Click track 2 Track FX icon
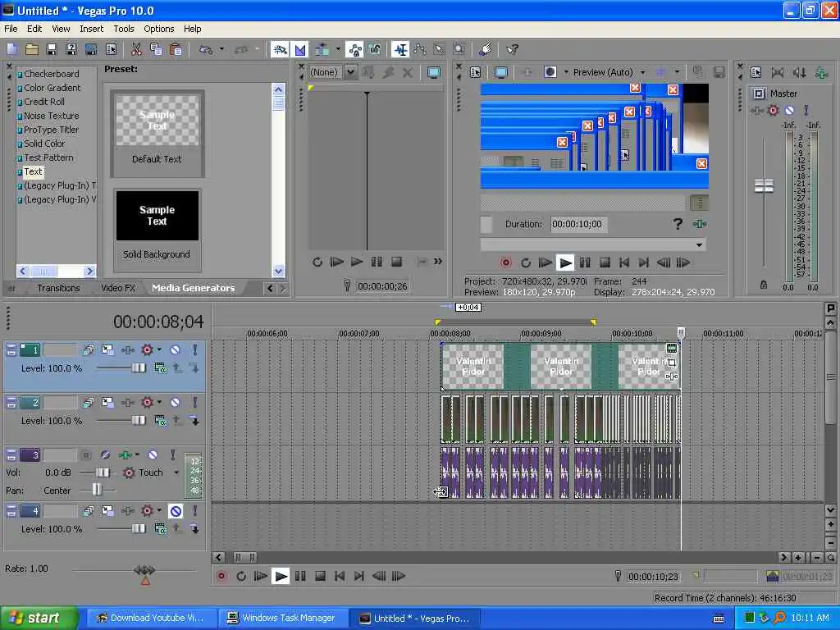Viewport: 840px width, 630px height. [x=127, y=402]
